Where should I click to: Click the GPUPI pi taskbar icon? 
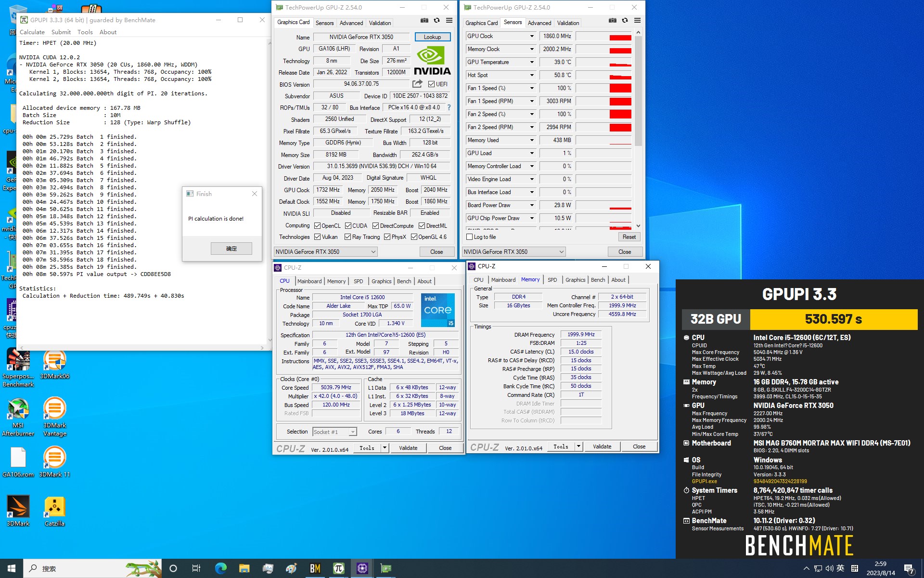339,568
